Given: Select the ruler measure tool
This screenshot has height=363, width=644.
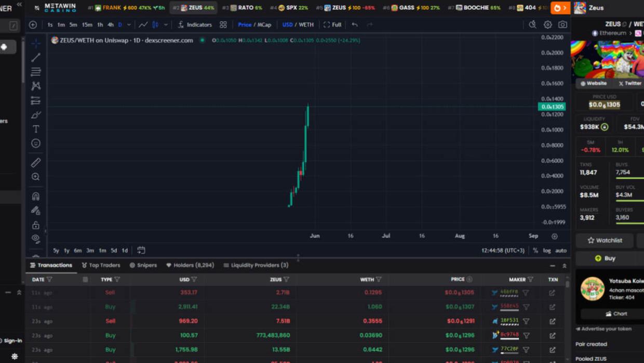Looking at the screenshot, I should tap(36, 163).
